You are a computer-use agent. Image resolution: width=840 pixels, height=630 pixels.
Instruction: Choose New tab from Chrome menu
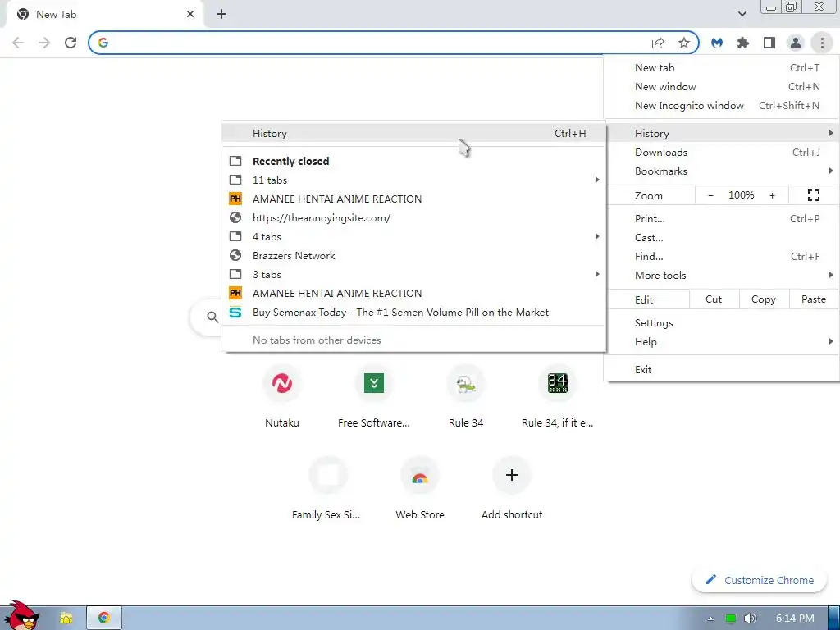[x=722, y=68]
